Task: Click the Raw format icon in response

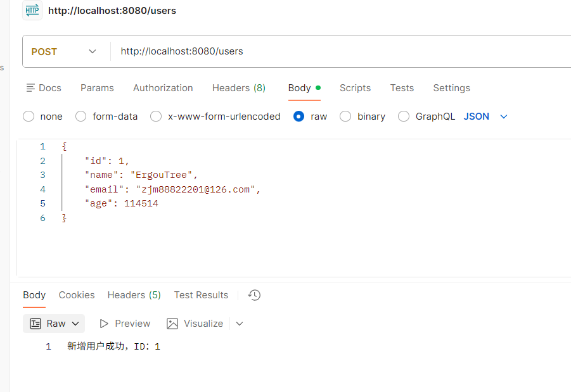Action: [36, 324]
